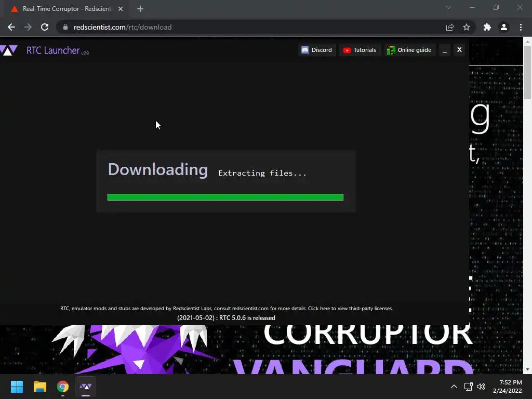
Task: Go forward in Chrome browser
Action: [28, 27]
